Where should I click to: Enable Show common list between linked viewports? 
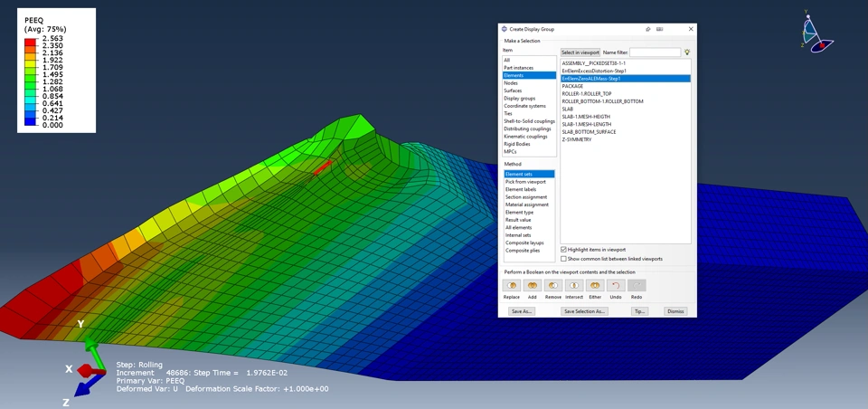[563, 259]
